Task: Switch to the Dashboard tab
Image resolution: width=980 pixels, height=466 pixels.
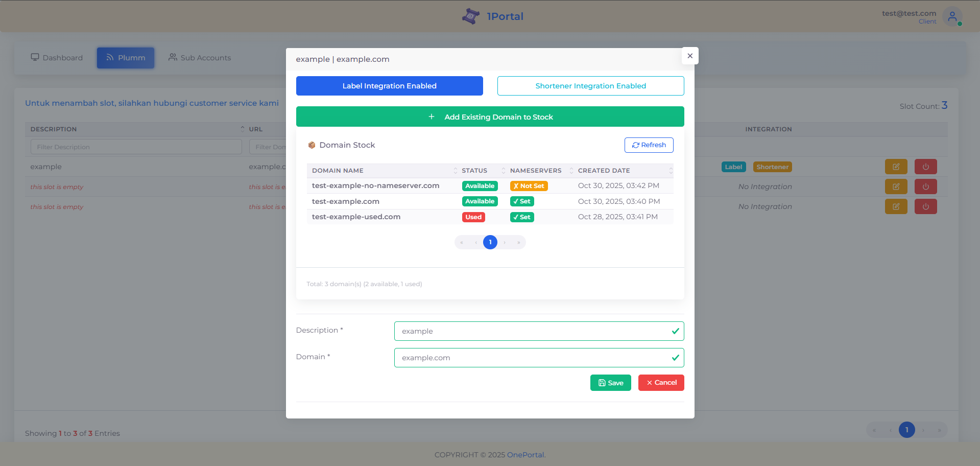Action: (x=56, y=57)
